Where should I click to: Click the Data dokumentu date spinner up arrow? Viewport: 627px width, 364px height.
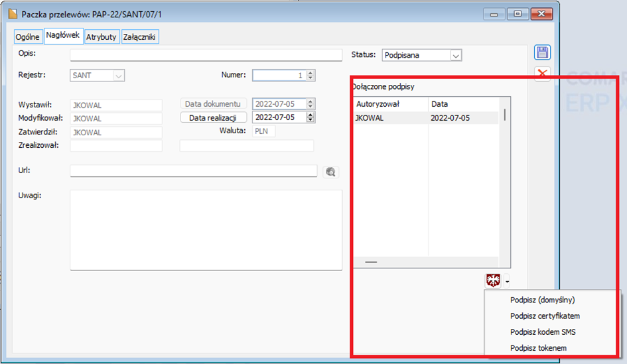(311, 101)
